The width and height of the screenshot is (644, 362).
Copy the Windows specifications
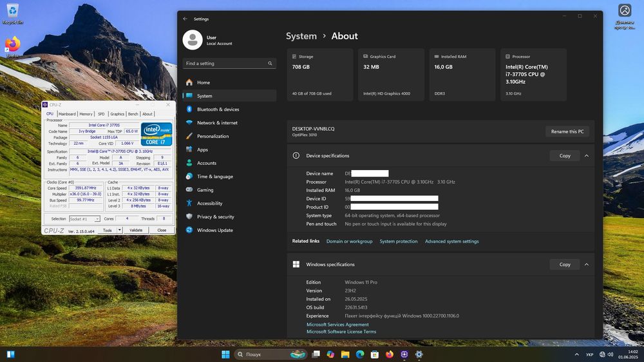[565, 265]
